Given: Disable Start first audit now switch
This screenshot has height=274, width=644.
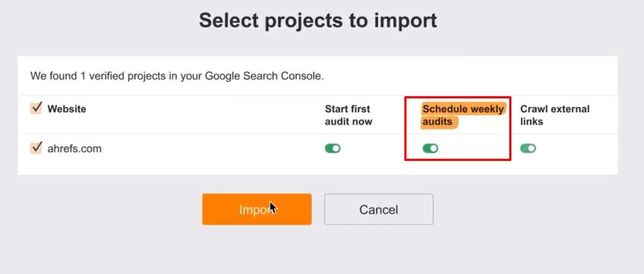Looking at the screenshot, I should coord(333,148).
